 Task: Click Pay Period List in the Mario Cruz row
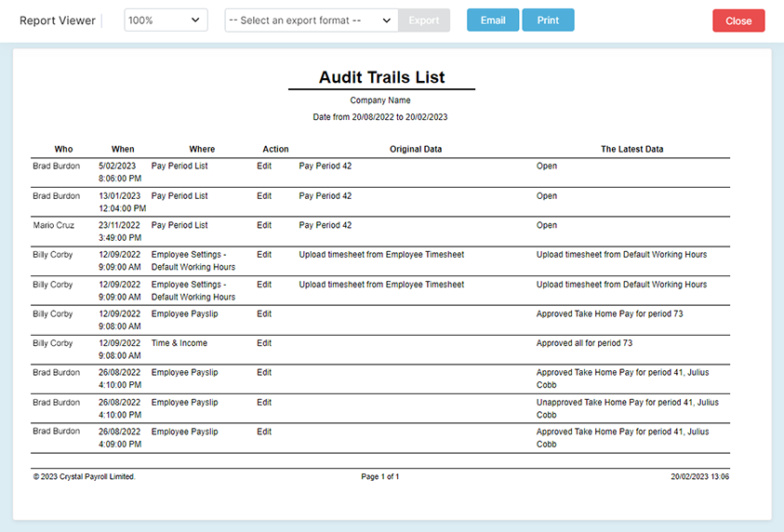pos(179,225)
